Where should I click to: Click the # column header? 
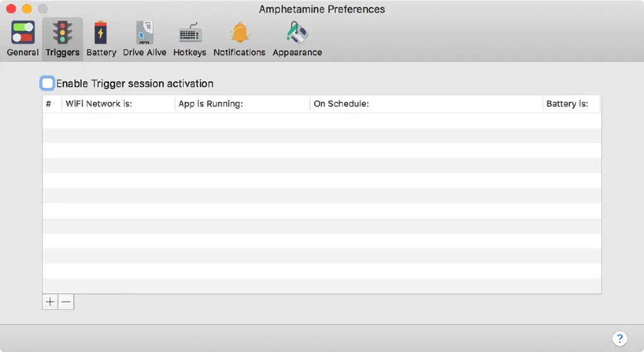click(x=49, y=104)
